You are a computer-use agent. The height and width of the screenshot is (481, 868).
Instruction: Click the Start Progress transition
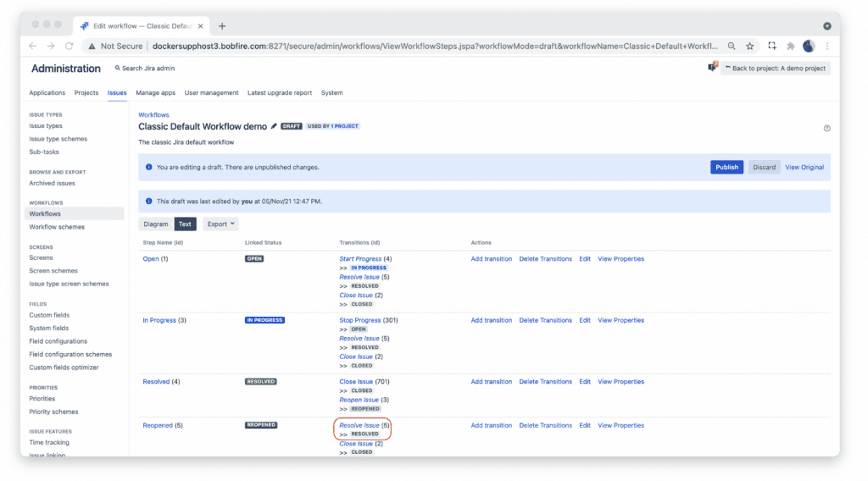(360, 259)
